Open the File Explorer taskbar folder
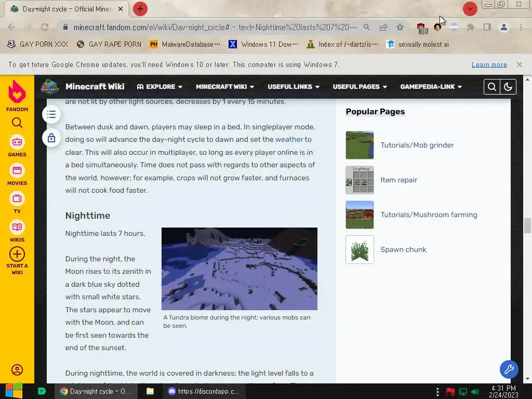Viewport: 532px width, 399px height. click(150, 391)
